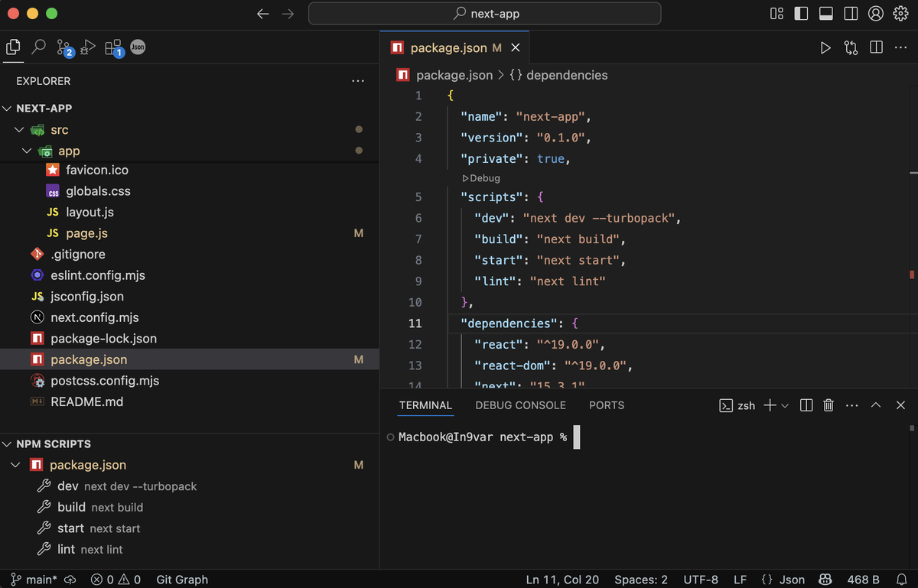The height and width of the screenshot is (588, 918).
Task: Open the Accounts icon in the title bar
Action: click(x=876, y=14)
